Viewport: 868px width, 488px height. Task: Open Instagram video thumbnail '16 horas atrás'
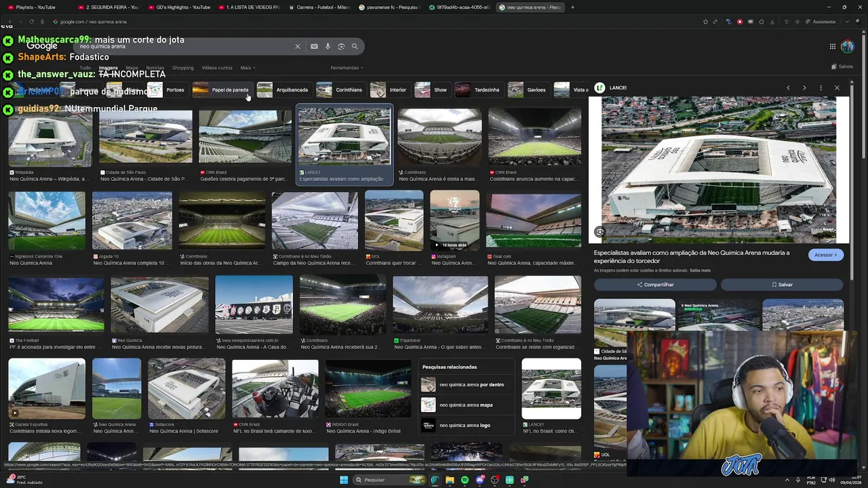point(454,220)
